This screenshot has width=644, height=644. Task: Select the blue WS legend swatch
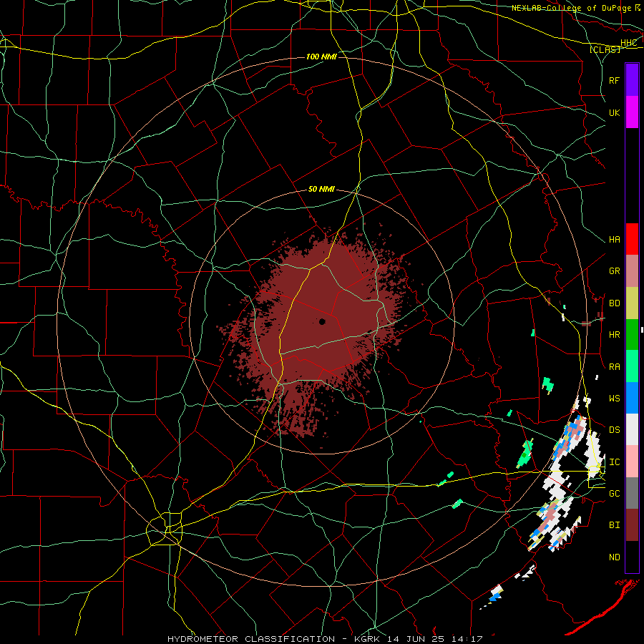click(632, 398)
